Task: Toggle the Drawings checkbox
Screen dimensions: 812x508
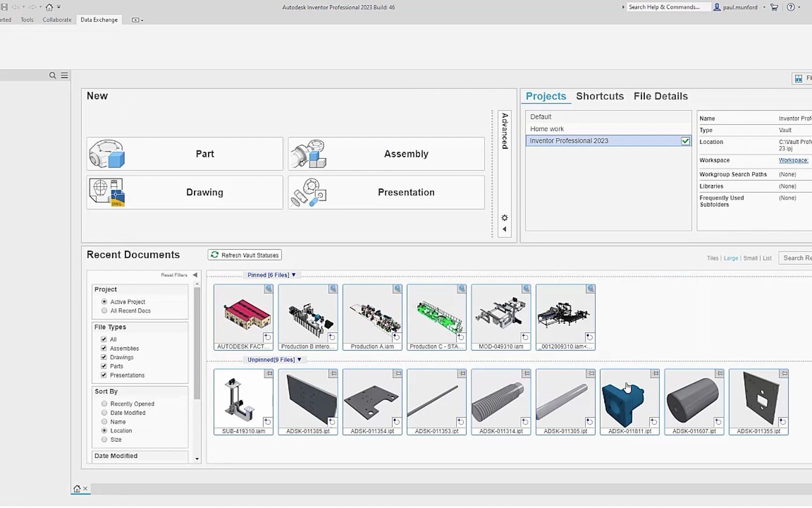Action: pyautogui.click(x=104, y=357)
